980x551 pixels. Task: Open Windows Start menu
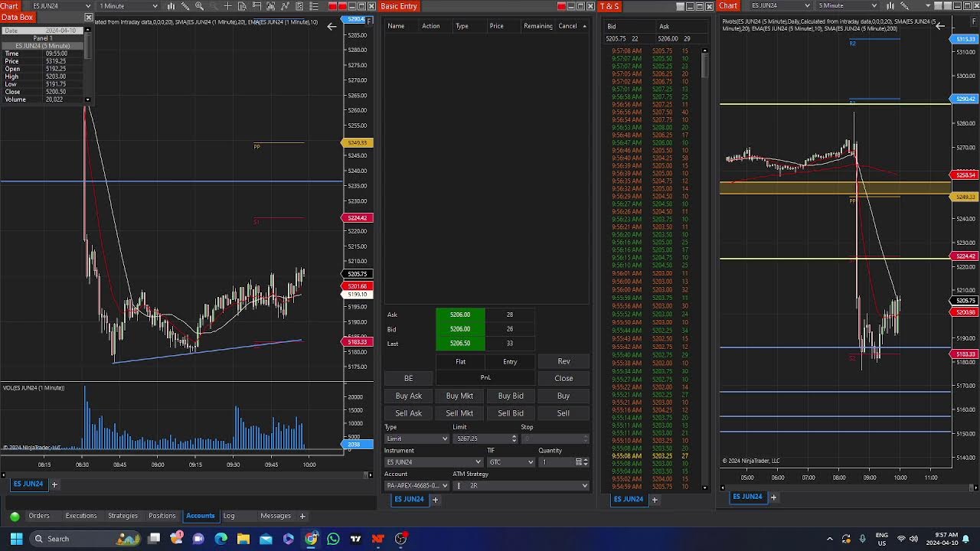[16, 539]
